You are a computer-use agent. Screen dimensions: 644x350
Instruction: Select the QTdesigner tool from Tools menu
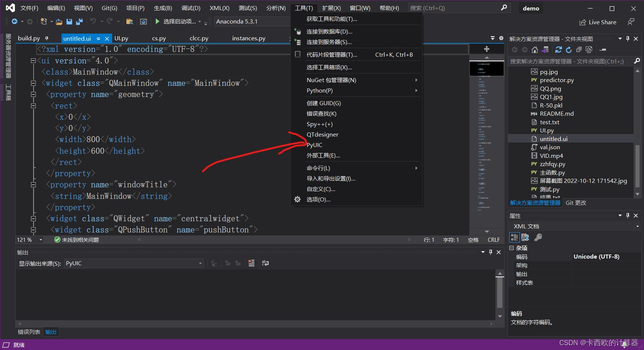click(x=322, y=134)
